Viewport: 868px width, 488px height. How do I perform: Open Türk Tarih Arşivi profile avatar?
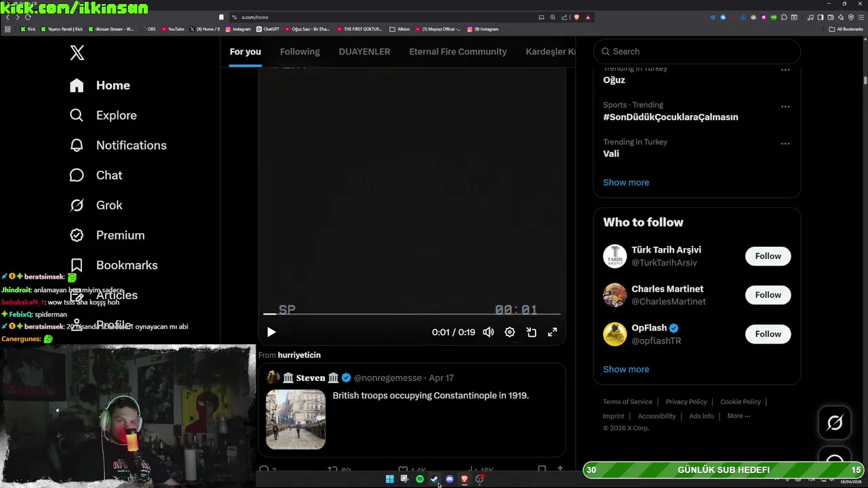point(615,256)
